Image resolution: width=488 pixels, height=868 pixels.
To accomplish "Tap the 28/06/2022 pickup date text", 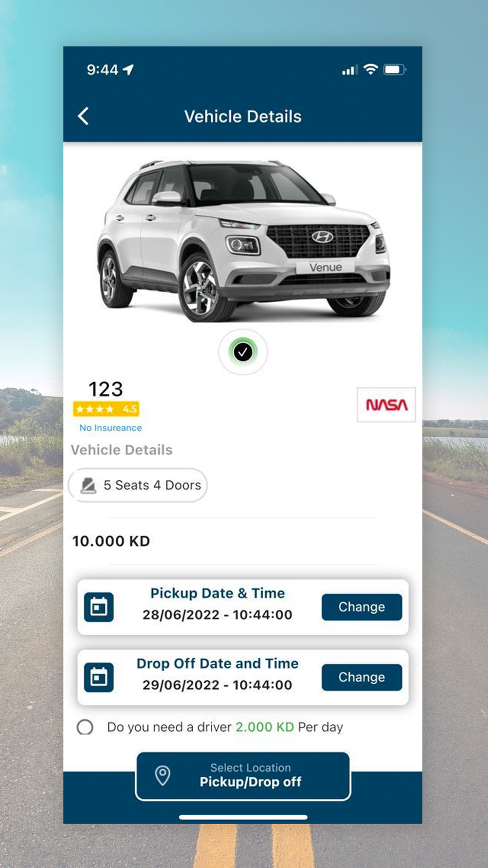I will 181,615.
